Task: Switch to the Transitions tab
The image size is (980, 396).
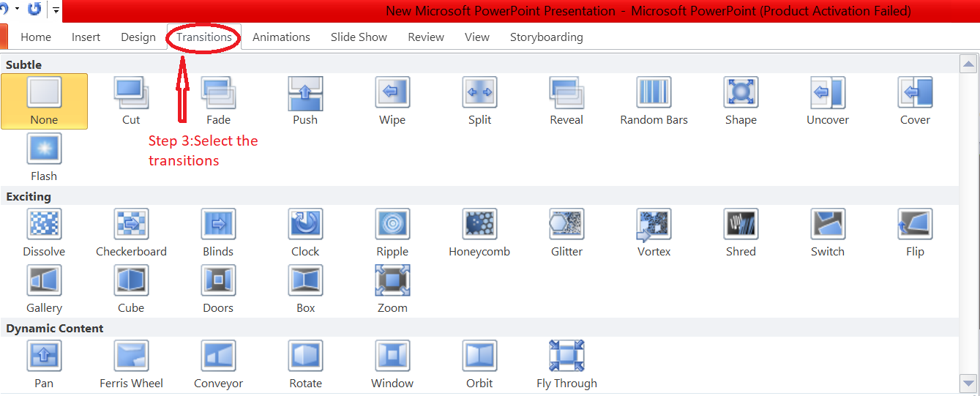Action: pos(204,37)
